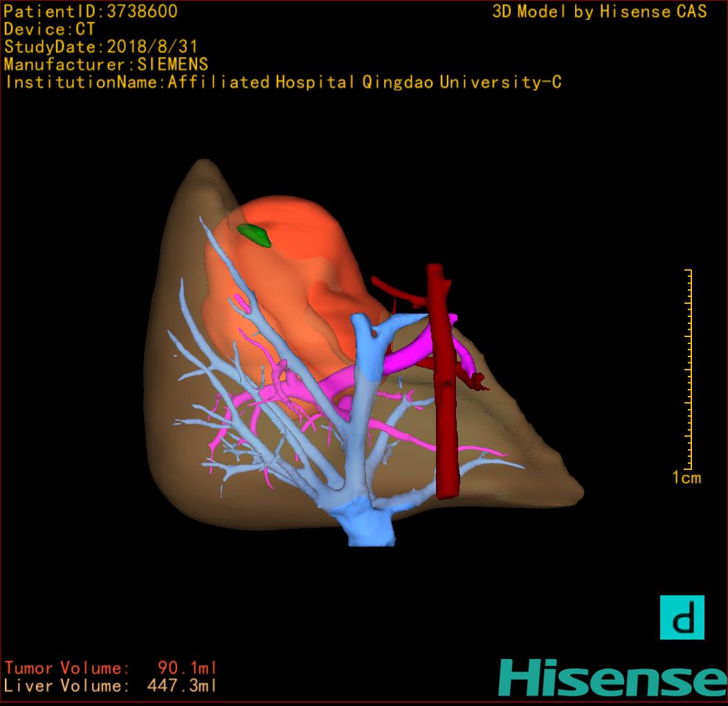Click the PatientID text line
The image size is (728, 706).
pyautogui.click(x=91, y=12)
